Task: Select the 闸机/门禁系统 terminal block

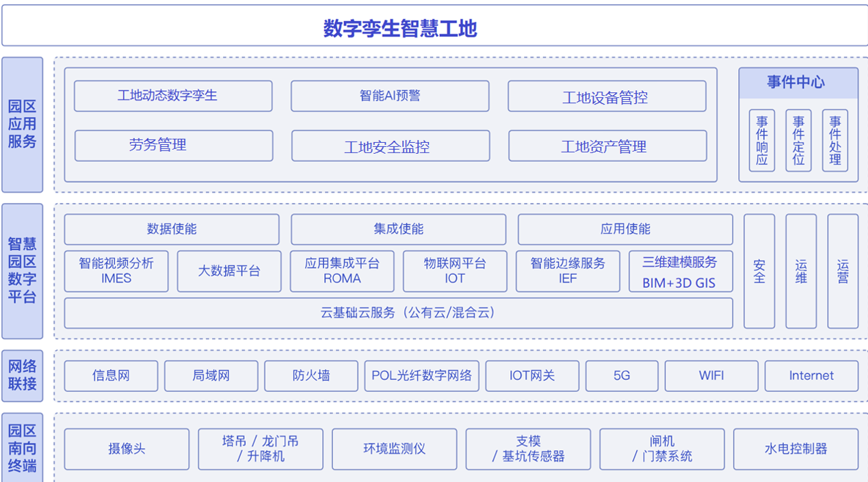Action: [662, 449]
